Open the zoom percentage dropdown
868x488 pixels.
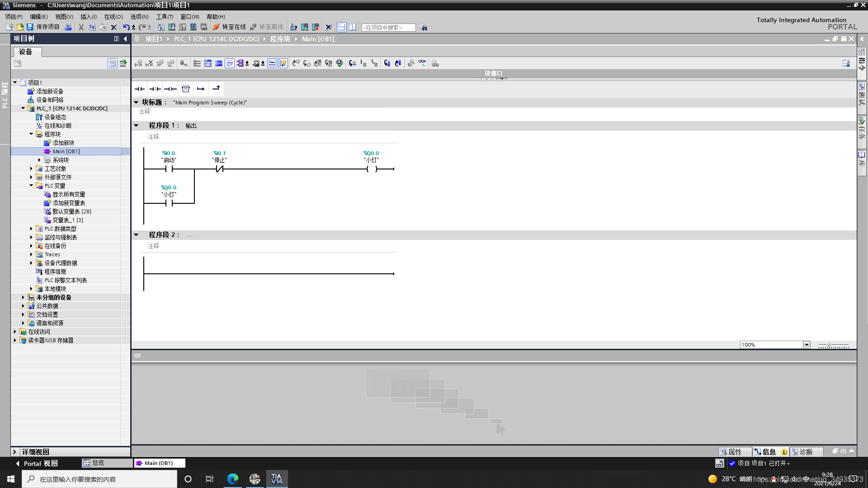(807, 345)
